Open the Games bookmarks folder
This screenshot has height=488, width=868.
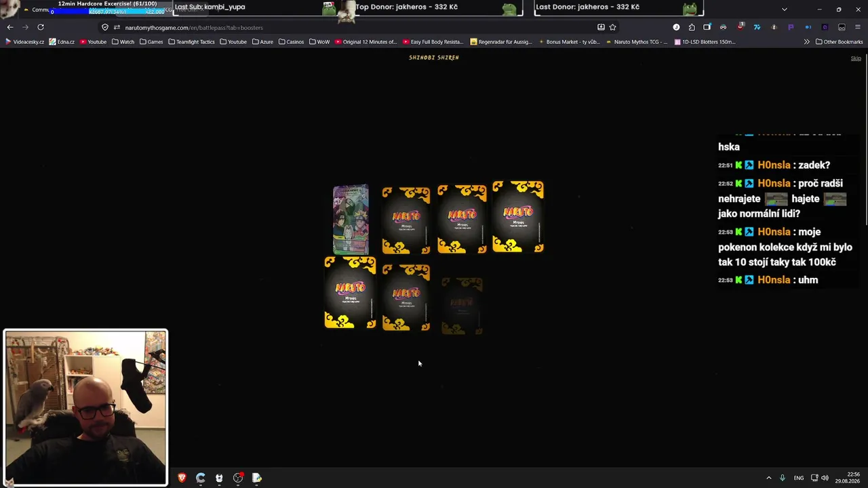[x=151, y=42]
